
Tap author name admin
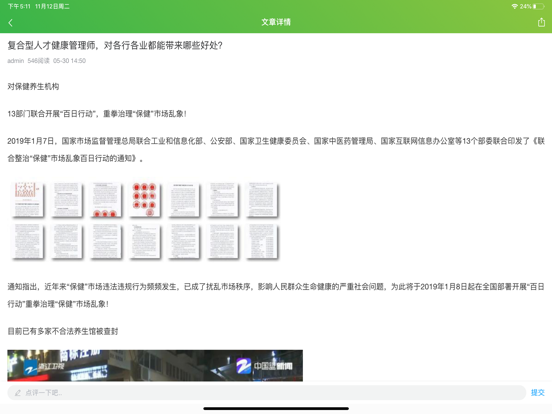point(15,61)
